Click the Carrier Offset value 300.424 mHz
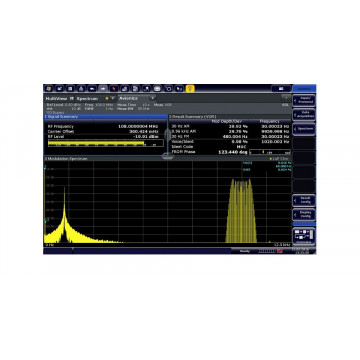The width and height of the screenshot is (360, 360). click(143, 131)
